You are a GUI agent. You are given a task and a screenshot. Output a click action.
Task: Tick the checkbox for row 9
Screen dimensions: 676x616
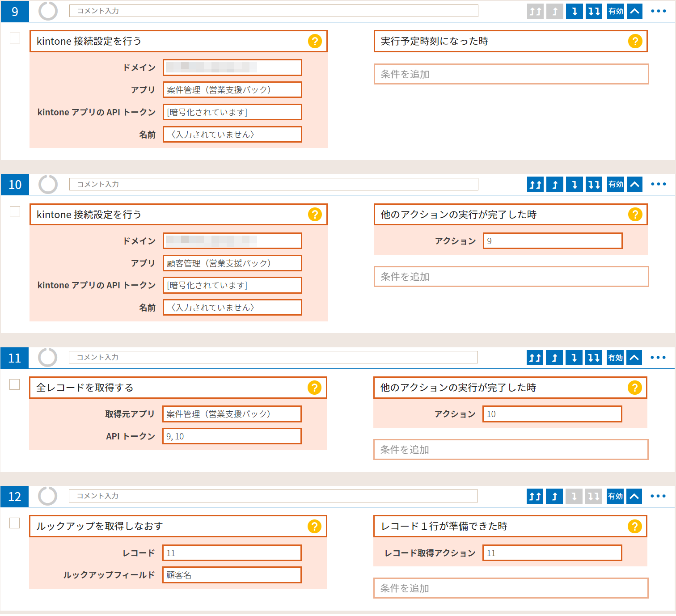(15, 38)
